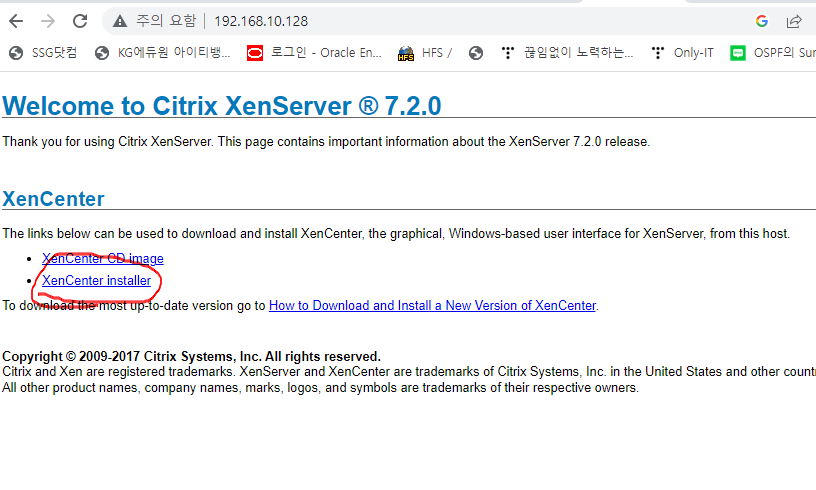Click the 'Thank you for using Citrix XenServer' paragraph

pyautogui.click(x=326, y=141)
